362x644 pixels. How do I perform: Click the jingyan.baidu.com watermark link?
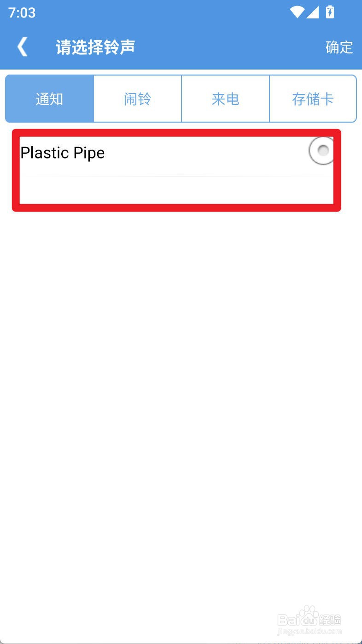point(309,632)
